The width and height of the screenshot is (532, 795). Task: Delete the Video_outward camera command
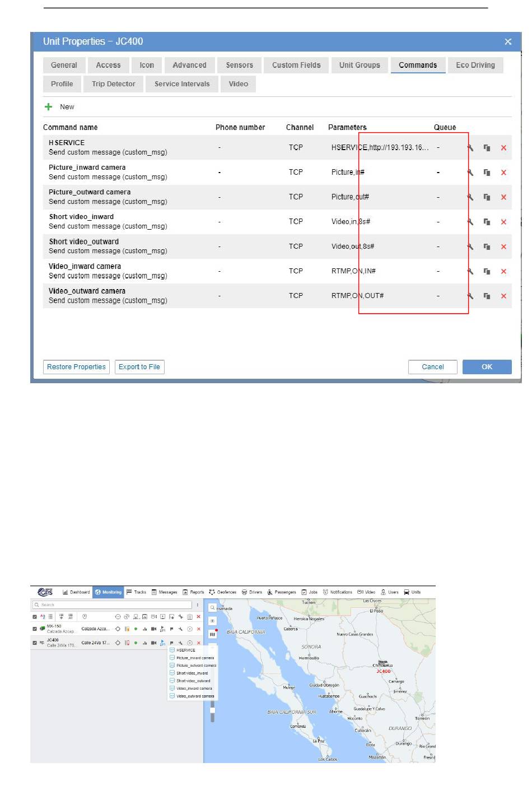pyautogui.click(x=503, y=296)
